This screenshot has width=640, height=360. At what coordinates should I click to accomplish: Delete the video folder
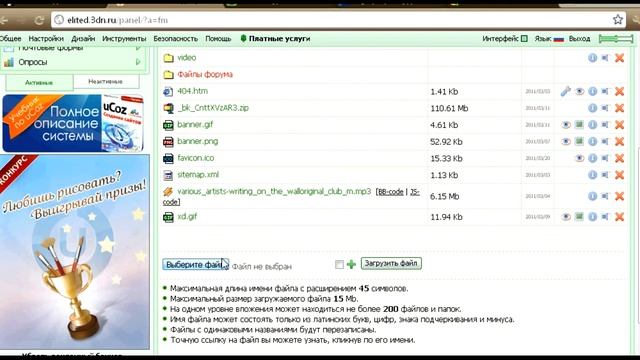(620, 58)
